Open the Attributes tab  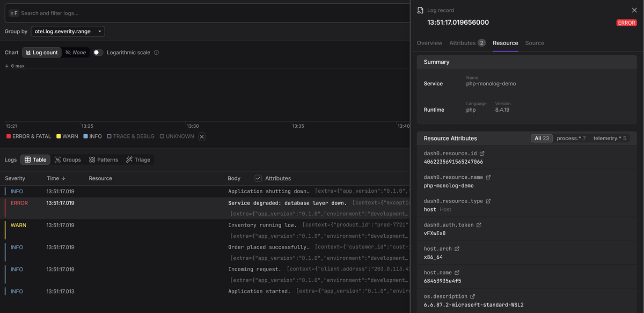tap(467, 43)
